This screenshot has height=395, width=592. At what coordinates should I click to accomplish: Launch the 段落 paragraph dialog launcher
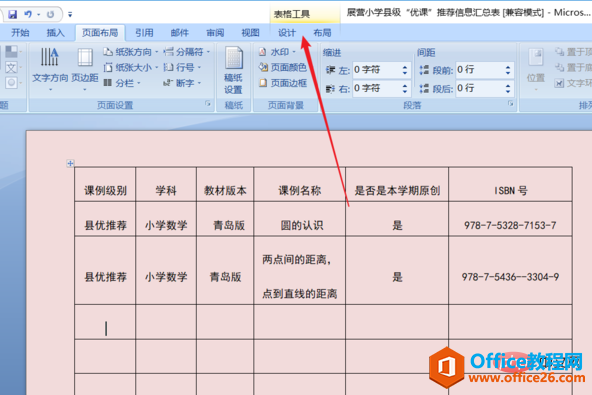pyautogui.click(x=511, y=103)
